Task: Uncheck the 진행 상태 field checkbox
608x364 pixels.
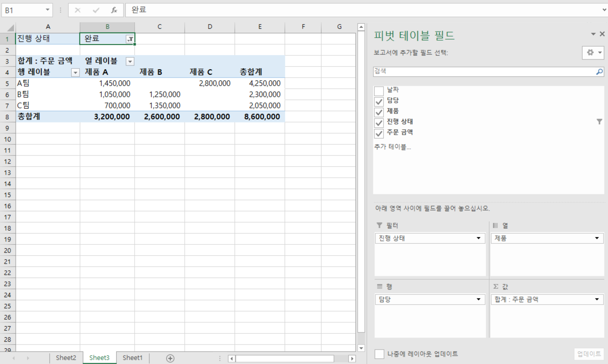Action: point(379,123)
